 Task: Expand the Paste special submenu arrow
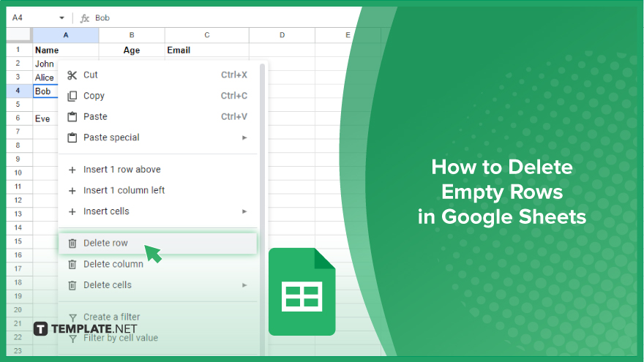[244, 138]
